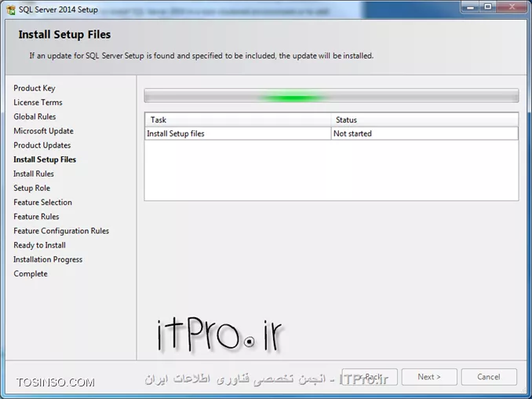Click the Complete step

click(31, 273)
